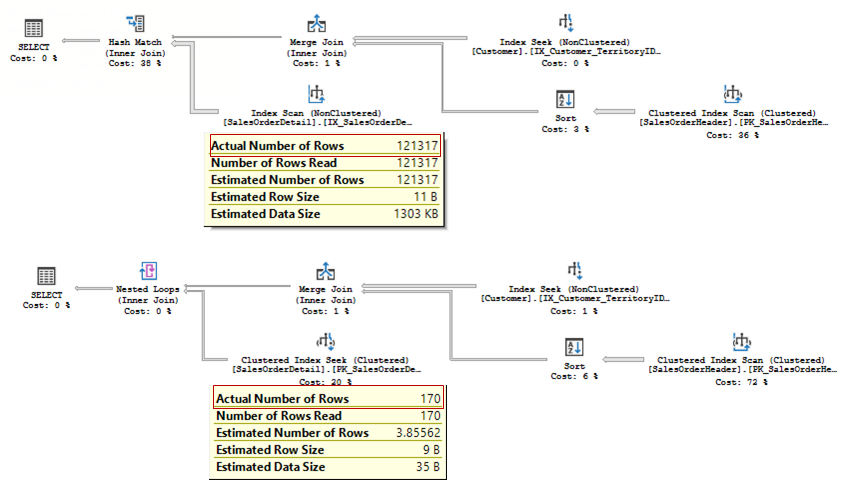Select the bottom plan SELECT operator icon
The height and width of the screenshot is (480, 842).
pyautogui.click(x=46, y=276)
